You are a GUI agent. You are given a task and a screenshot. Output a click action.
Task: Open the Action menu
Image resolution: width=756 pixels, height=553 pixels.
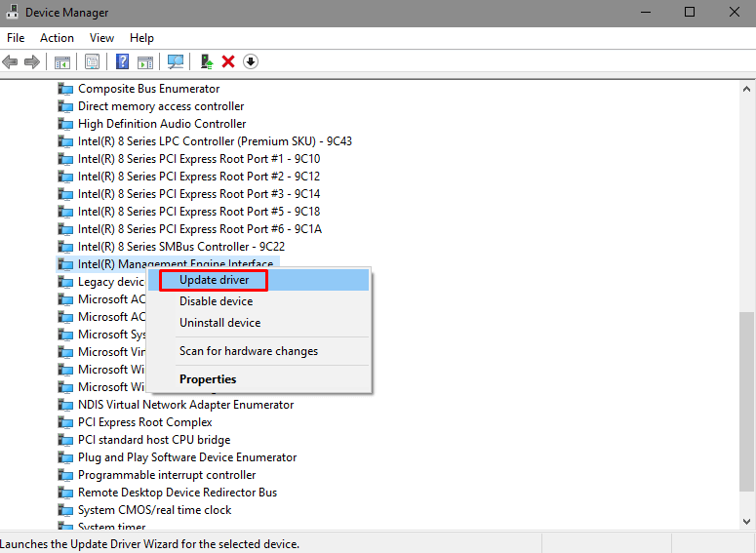[x=57, y=38]
